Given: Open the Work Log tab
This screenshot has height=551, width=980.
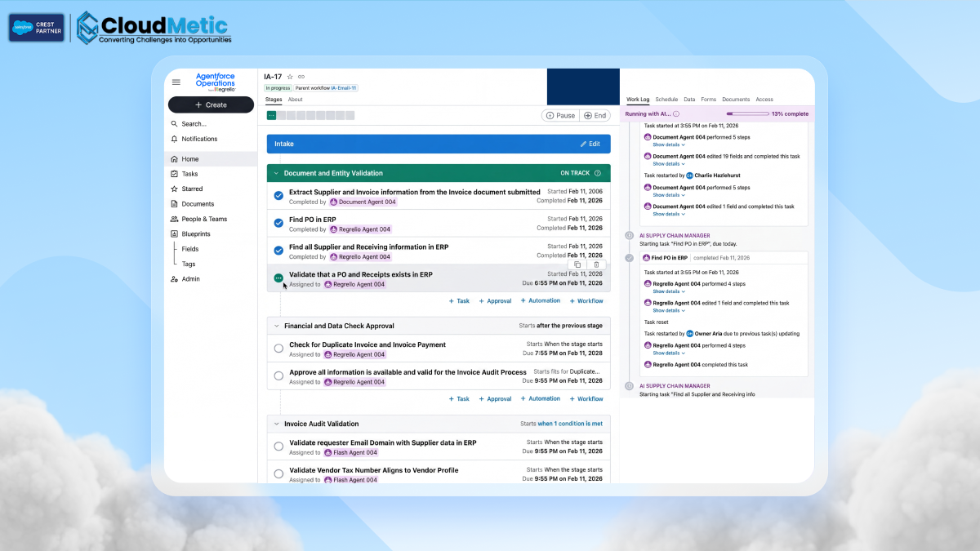Looking at the screenshot, I should (x=638, y=100).
